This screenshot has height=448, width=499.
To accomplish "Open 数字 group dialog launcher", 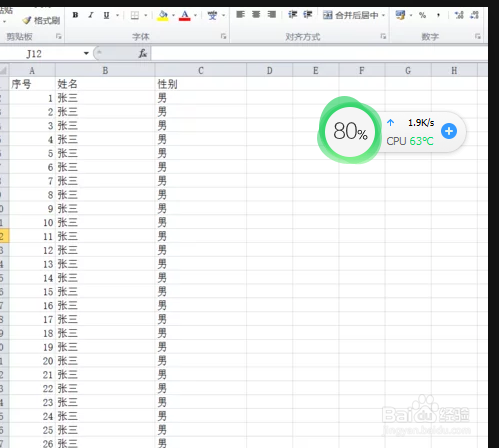I will click(478, 36).
